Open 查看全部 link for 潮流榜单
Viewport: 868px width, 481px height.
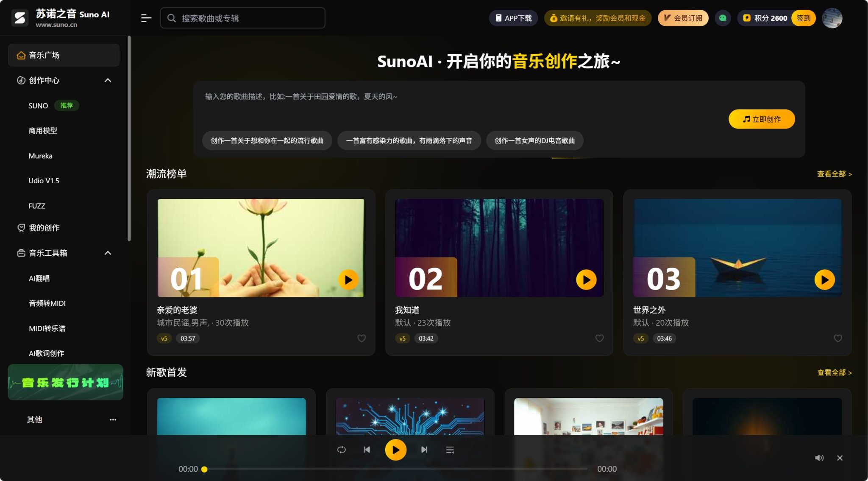(x=834, y=174)
